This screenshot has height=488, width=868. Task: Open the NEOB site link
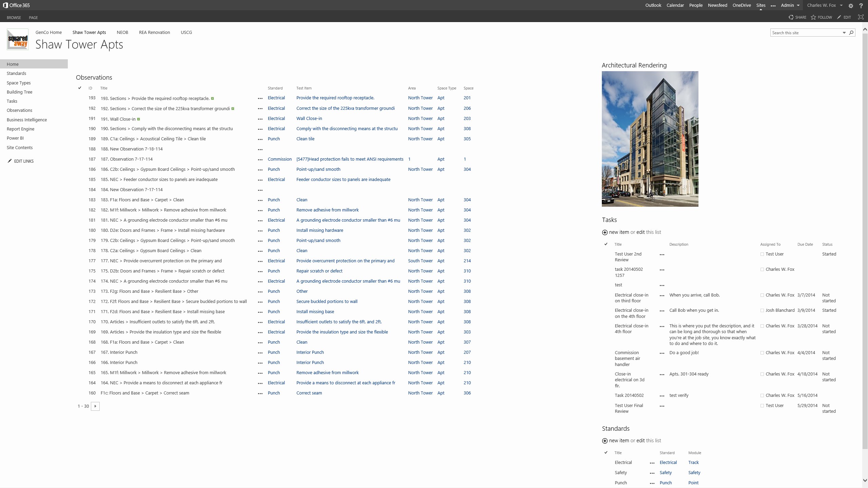(122, 33)
